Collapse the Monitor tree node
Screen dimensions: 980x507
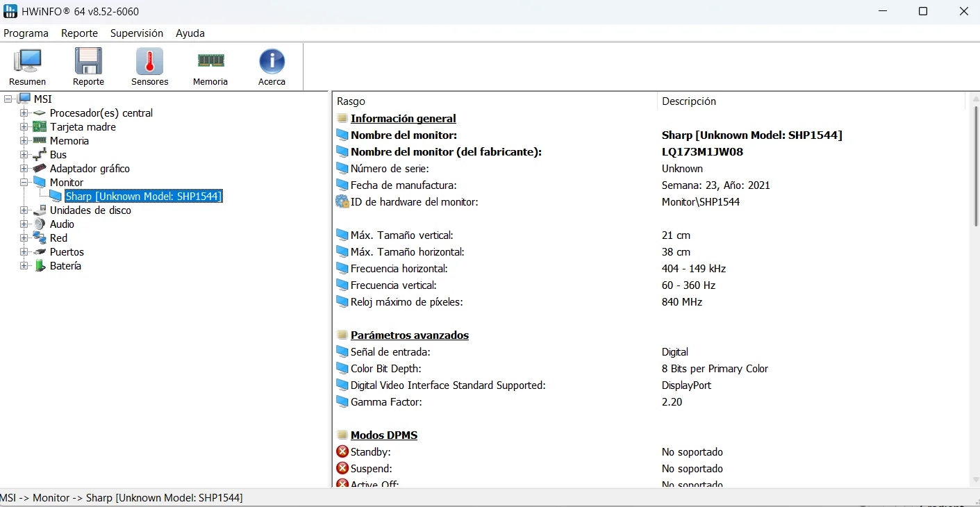24,182
